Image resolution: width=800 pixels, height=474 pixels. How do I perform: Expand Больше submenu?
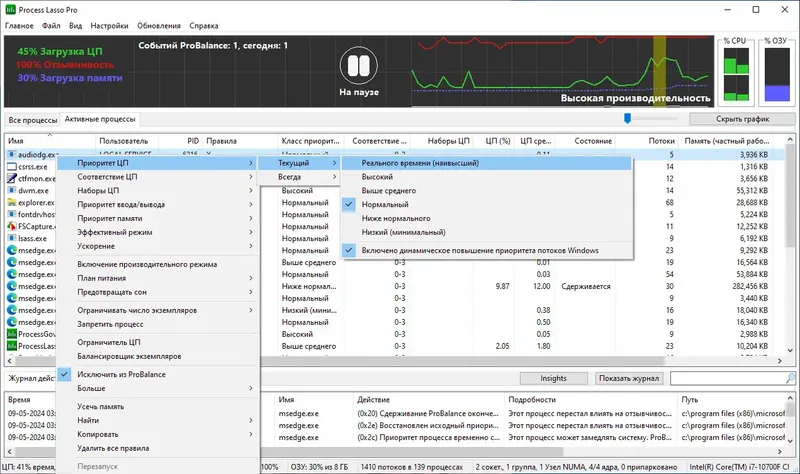coord(157,388)
